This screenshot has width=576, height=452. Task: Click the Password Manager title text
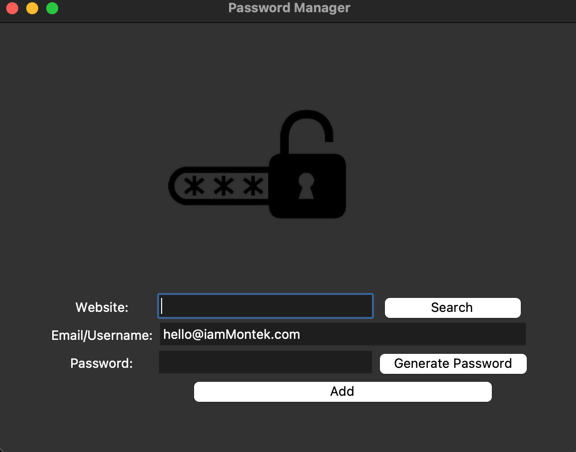(289, 8)
